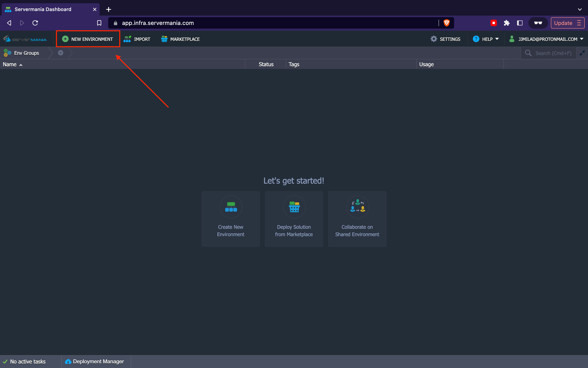Click the blue Help question mark icon
This screenshot has height=368, width=588.
click(x=476, y=39)
